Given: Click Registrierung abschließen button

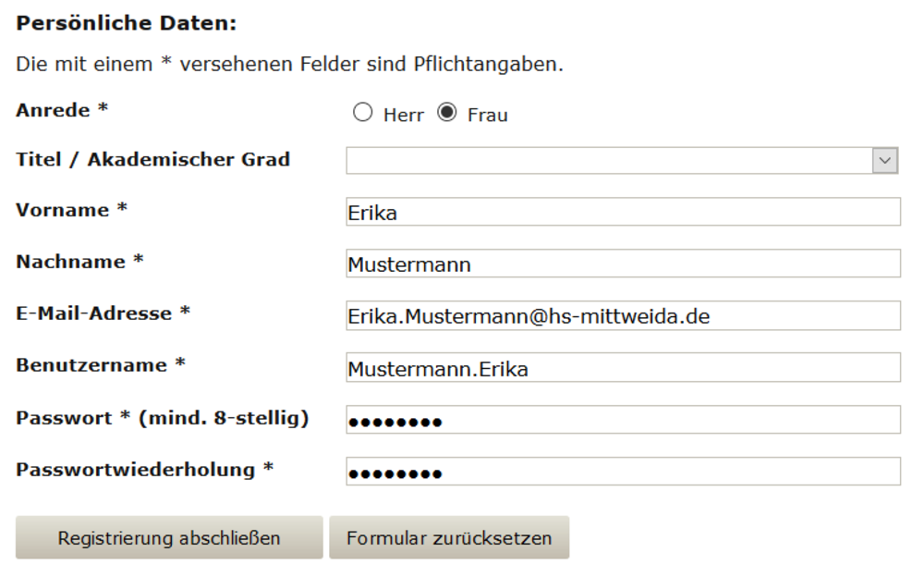Looking at the screenshot, I should click(169, 537).
